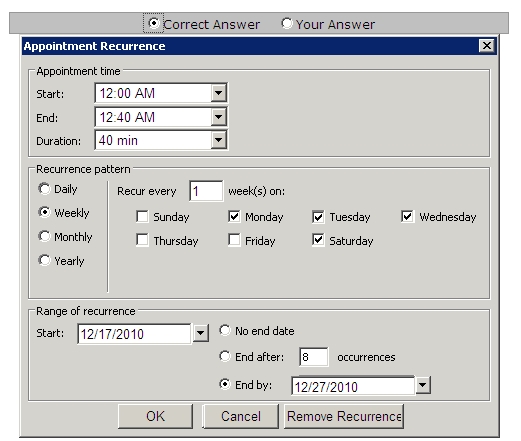Open the End time dropdown arrow
This screenshot has width=521, height=441.
click(x=219, y=117)
